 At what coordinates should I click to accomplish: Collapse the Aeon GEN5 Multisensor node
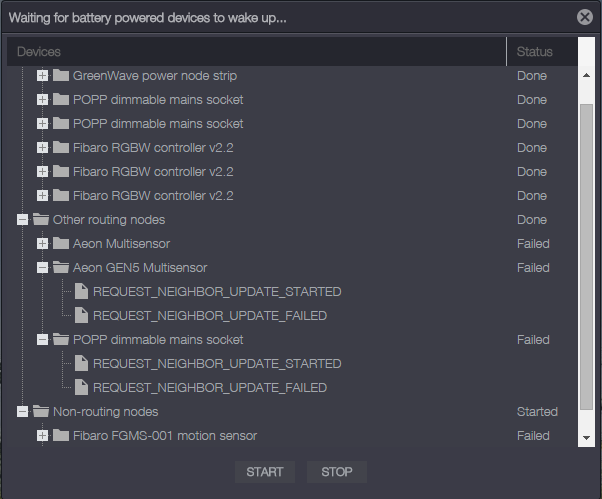click(x=42, y=268)
